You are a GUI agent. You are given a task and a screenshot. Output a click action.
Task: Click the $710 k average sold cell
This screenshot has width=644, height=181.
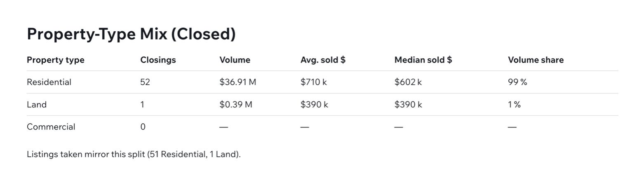[x=313, y=82]
